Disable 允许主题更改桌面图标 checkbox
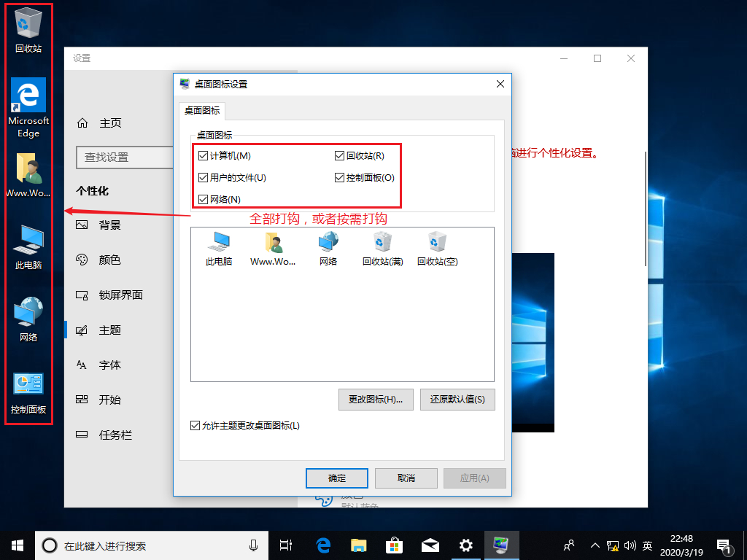Image resolution: width=747 pixels, height=560 pixels. click(x=195, y=425)
